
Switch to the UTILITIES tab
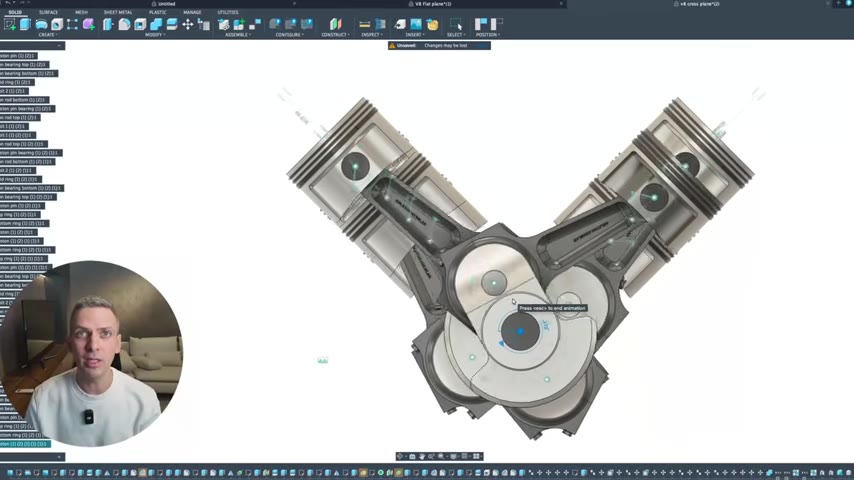[x=228, y=12]
